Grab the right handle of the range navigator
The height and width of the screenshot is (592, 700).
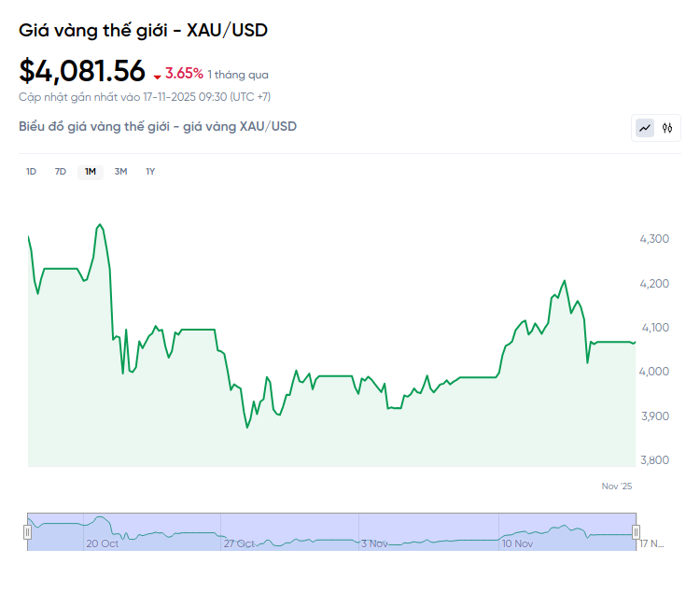(637, 532)
